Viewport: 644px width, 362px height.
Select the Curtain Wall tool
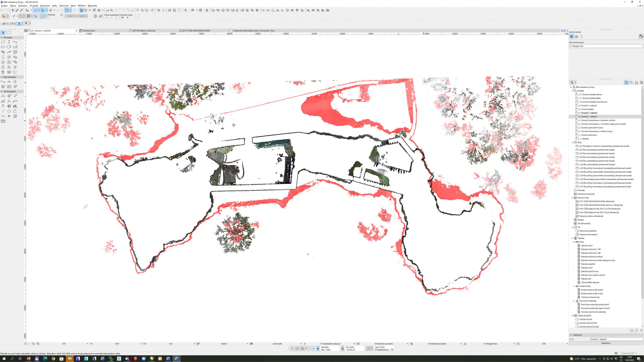point(15,52)
